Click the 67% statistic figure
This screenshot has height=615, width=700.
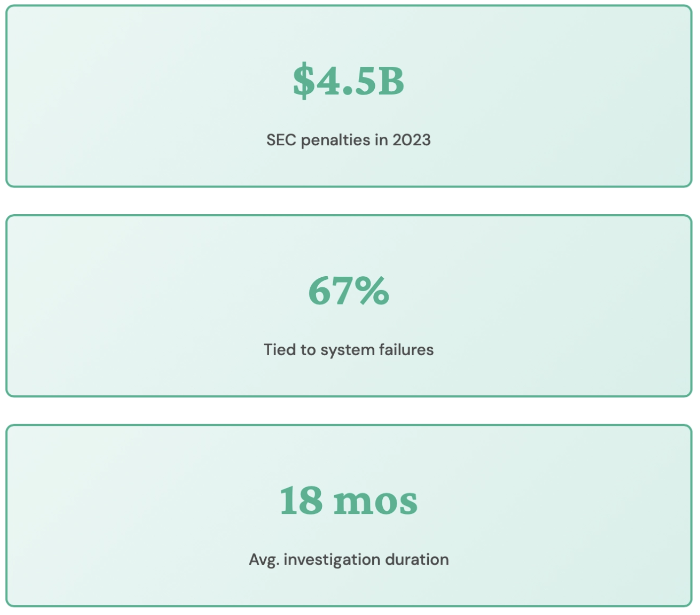pyautogui.click(x=349, y=291)
